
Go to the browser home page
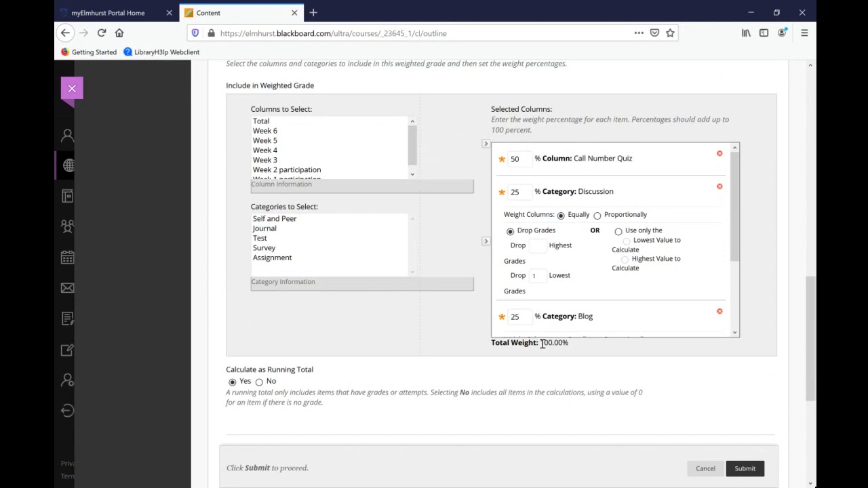(x=119, y=33)
